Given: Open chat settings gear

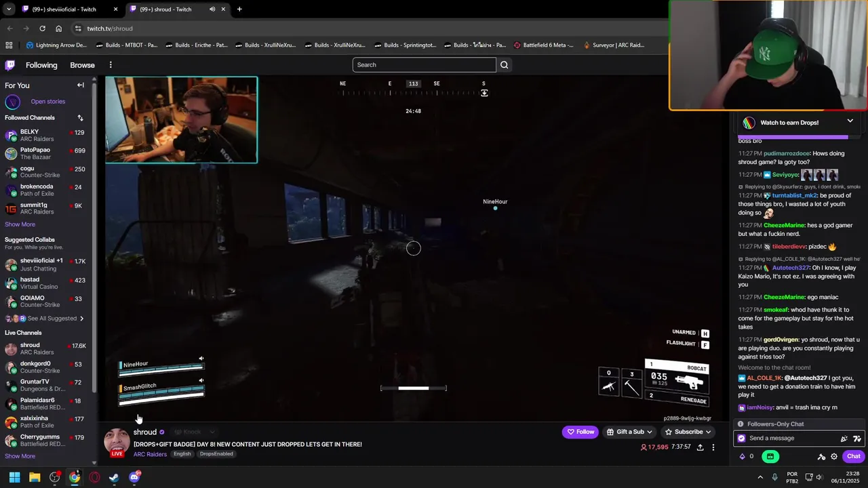Looking at the screenshot, I should (834, 456).
